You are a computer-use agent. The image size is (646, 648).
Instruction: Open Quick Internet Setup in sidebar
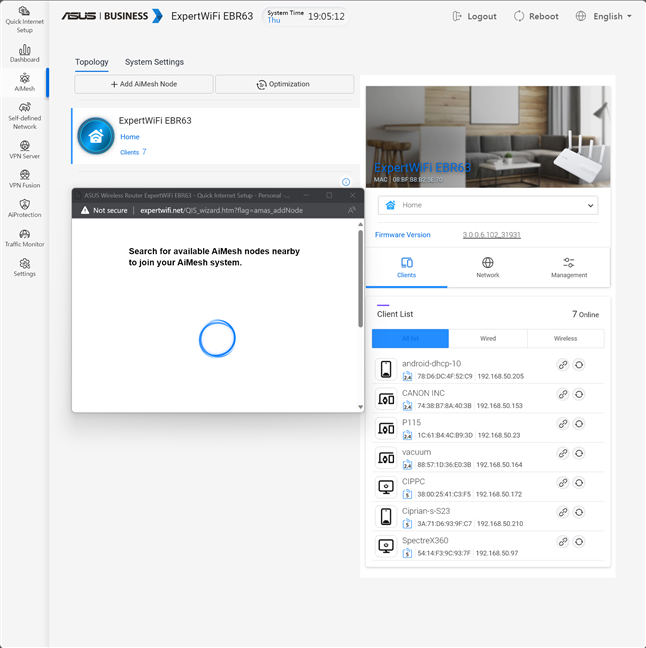click(x=24, y=18)
